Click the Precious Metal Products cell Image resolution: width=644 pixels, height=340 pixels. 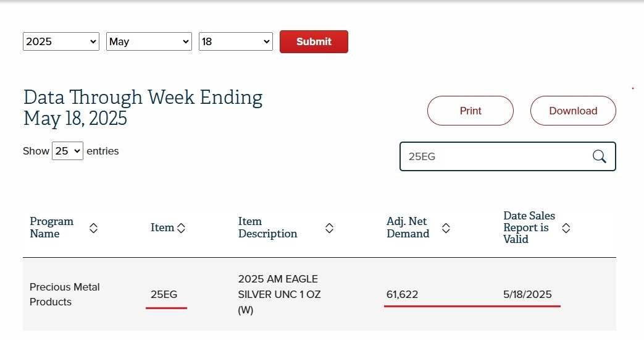point(64,294)
